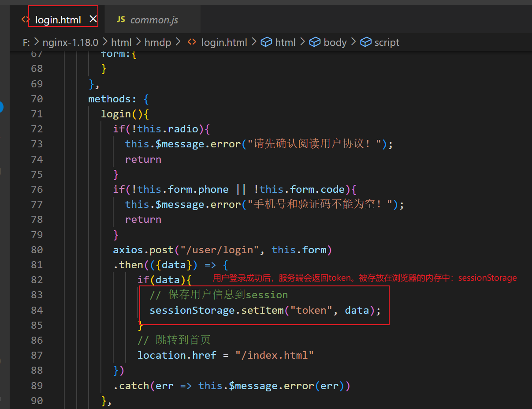Select the body symbol breadcrumb text
Viewport: 532px width, 409px height.
click(x=335, y=42)
